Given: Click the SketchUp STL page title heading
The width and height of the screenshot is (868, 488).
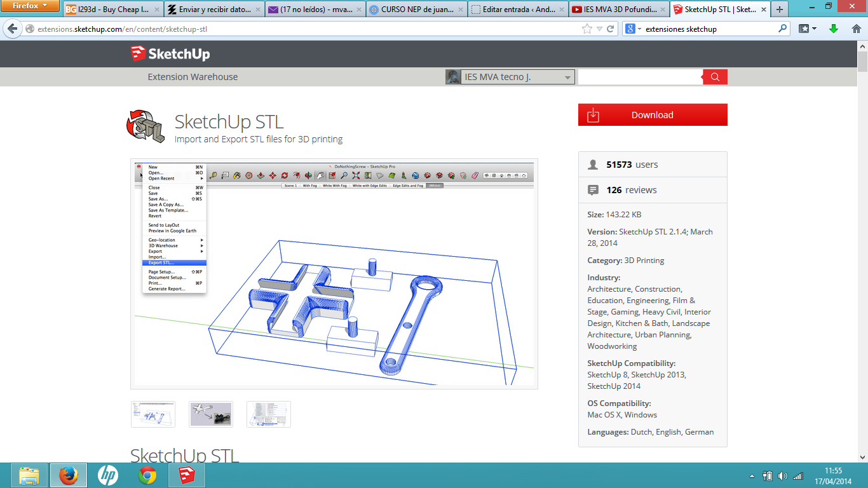Looking at the screenshot, I should (x=229, y=121).
